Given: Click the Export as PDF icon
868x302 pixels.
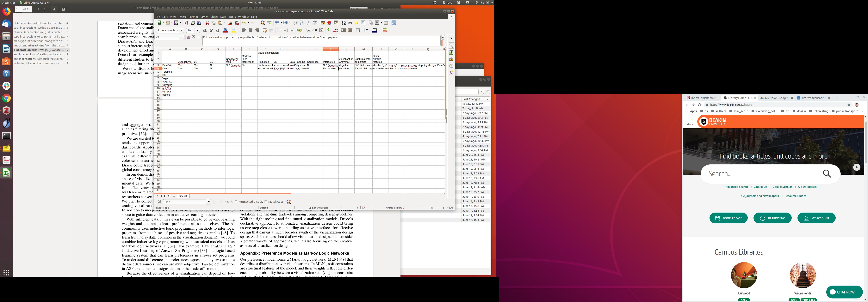Looking at the screenshot, I should pos(186,23).
